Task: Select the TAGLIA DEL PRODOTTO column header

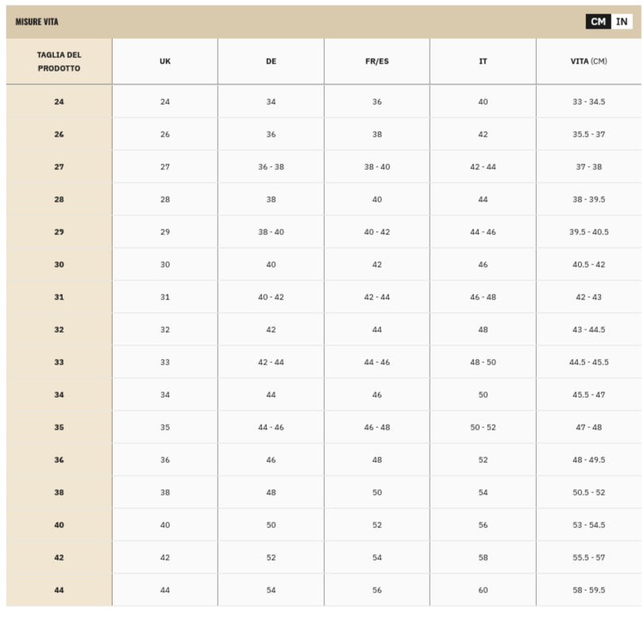Action: 59,61
